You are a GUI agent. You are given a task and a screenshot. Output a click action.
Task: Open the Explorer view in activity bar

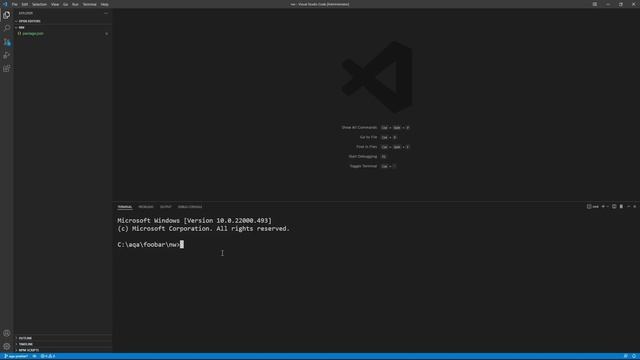(7, 15)
